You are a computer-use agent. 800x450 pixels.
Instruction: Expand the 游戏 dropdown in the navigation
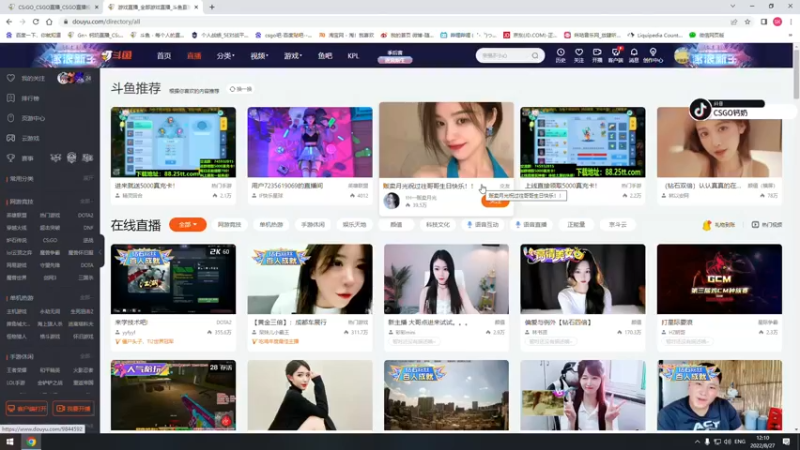coord(293,56)
